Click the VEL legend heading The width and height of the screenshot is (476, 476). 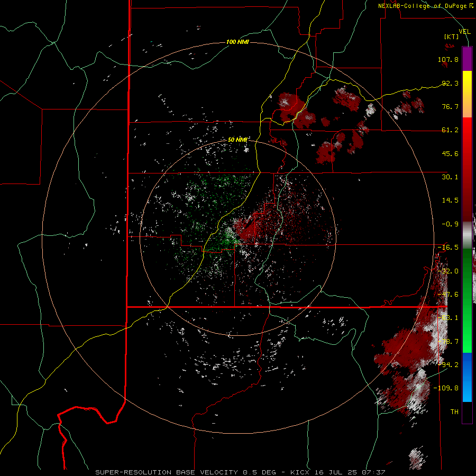[464, 31]
